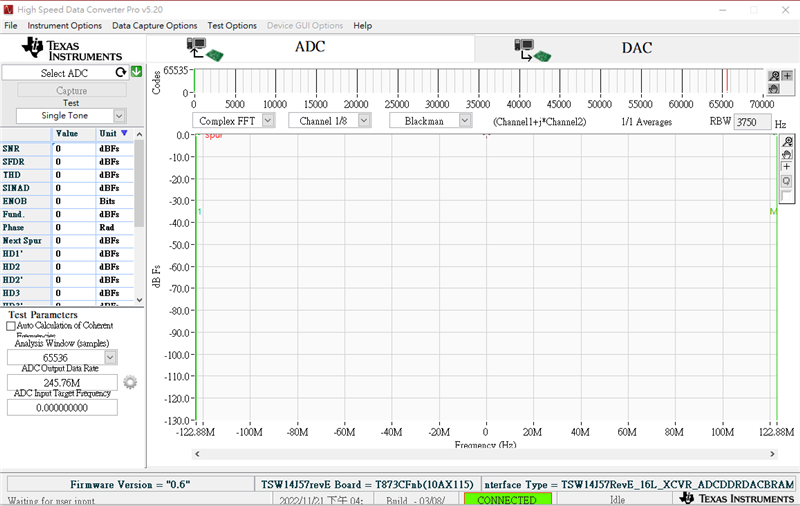Screen dimensions: 800x506
Task: Click the results table vertical scrollbar thumb
Action: 139,183
